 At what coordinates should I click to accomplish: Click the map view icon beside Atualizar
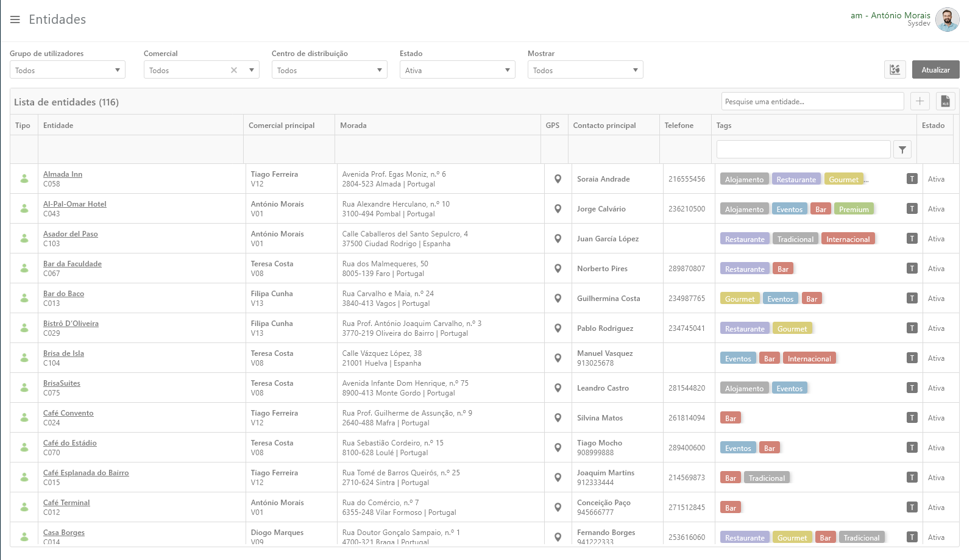click(x=895, y=69)
